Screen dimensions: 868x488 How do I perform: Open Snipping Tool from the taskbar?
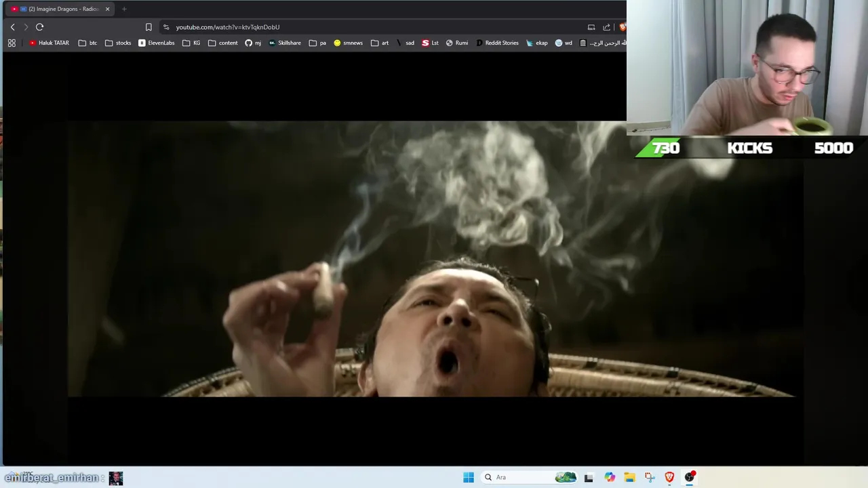click(650, 477)
